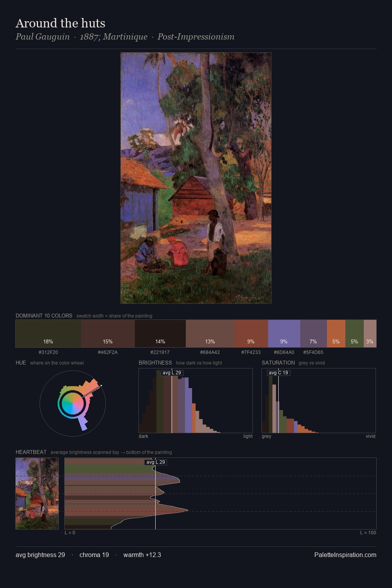The width and height of the screenshot is (392, 588).
Task: Click hex code #221917
Action: point(160,352)
